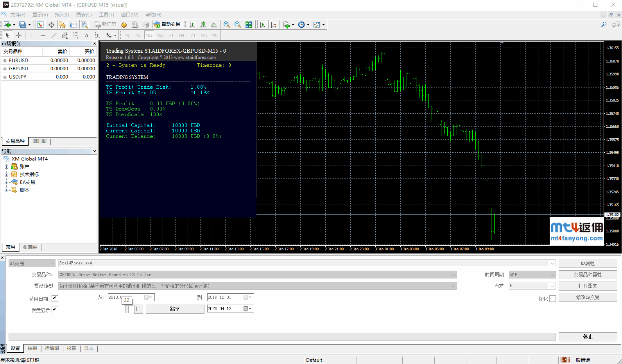
Task: Pause the replay with the pause button
Action: click(x=139, y=309)
